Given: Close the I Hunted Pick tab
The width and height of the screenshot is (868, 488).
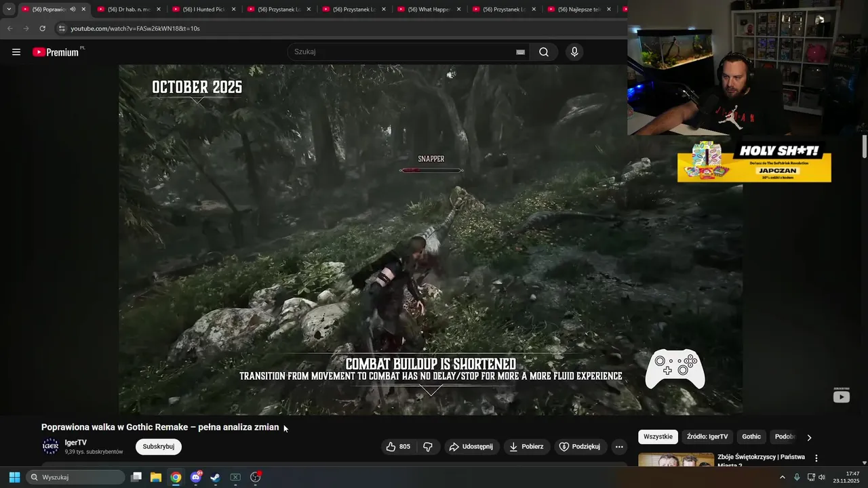Looking at the screenshot, I should [233, 9].
